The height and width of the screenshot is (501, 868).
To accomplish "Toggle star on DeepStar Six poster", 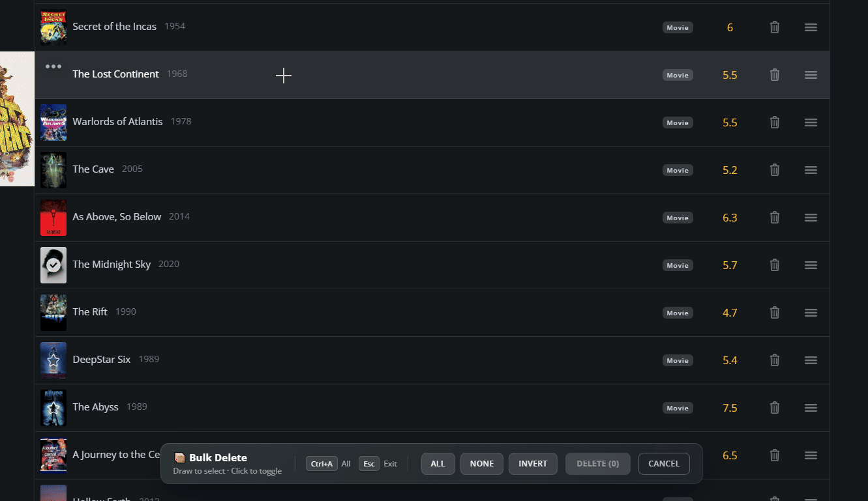I will pyautogui.click(x=53, y=360).
